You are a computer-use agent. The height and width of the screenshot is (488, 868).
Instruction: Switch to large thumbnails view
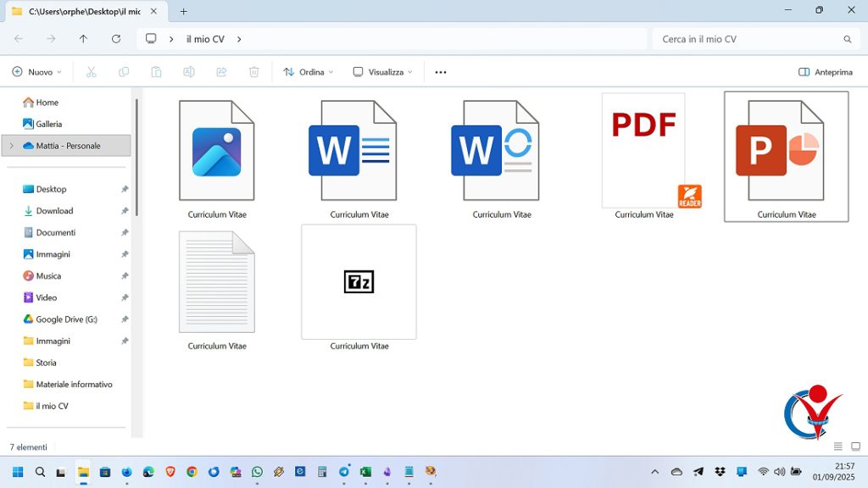click(855, 446)
